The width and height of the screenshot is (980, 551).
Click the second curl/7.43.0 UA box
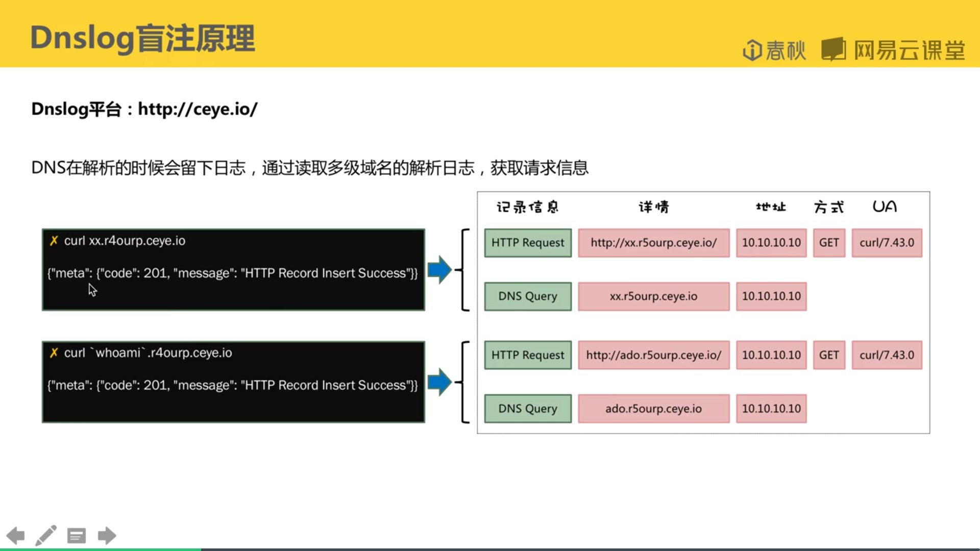887,355
